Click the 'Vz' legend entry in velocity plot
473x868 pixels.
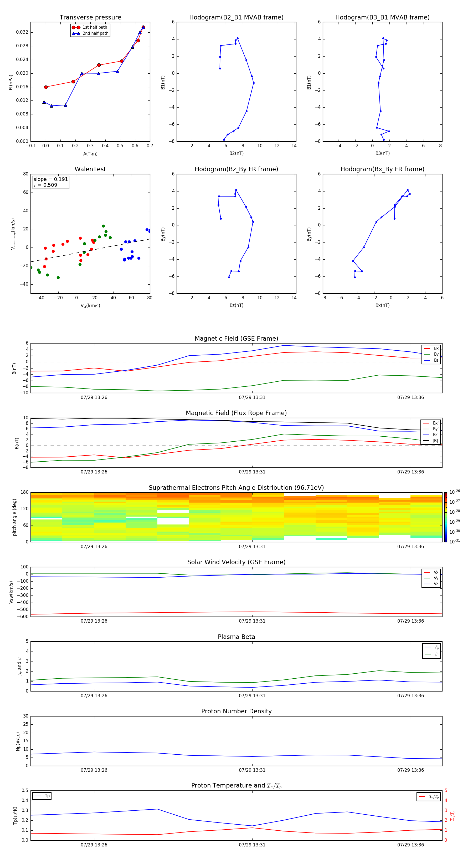[x=431, y=584]
